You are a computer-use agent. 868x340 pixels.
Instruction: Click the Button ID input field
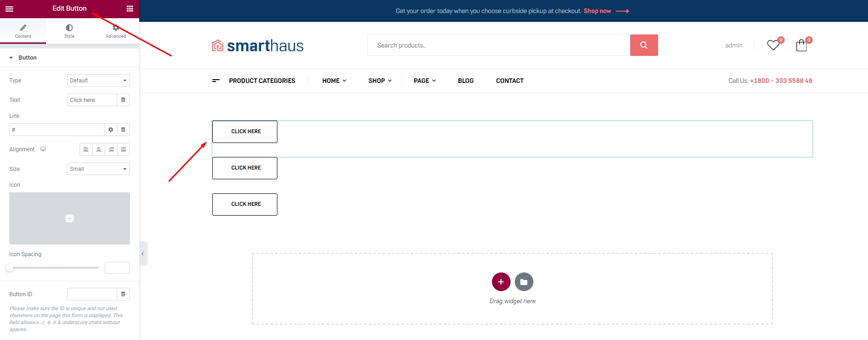point(92,294)
